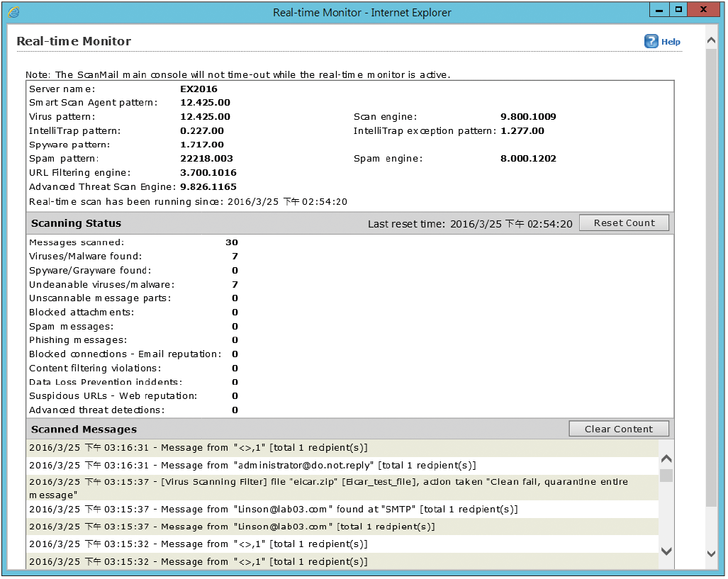Click the IntelliTrap pattern value 0.227.00
Viewport: 728px width, 579px height.
tap(202, 131)
